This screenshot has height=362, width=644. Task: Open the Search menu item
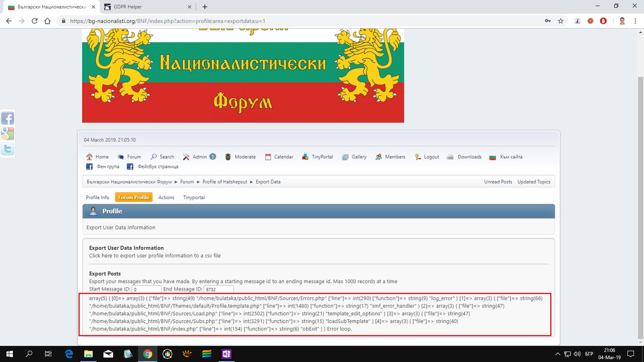[x=162, y=157]
